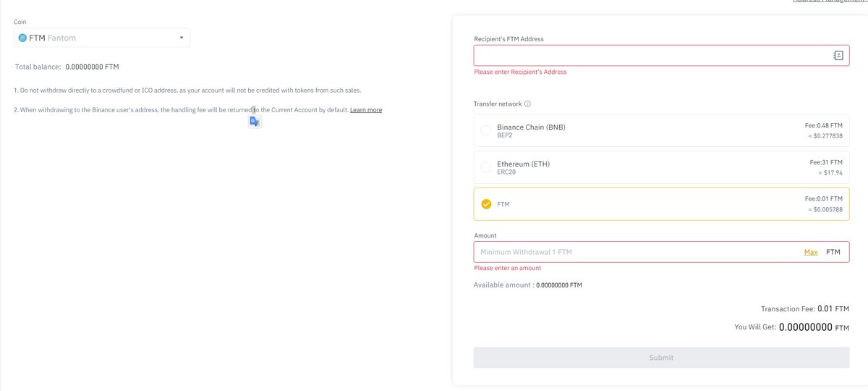Click the crowdfund or ICO warning note

click(187, 91)
